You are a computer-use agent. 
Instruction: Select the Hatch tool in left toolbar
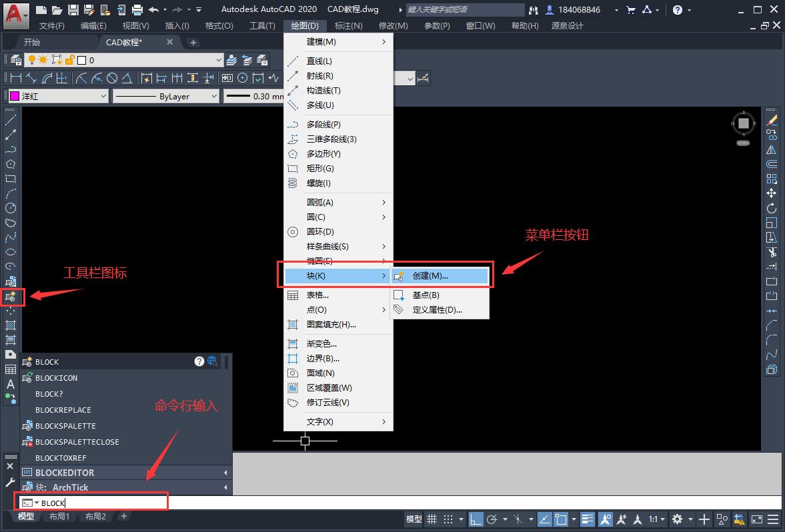click(11, 325)
